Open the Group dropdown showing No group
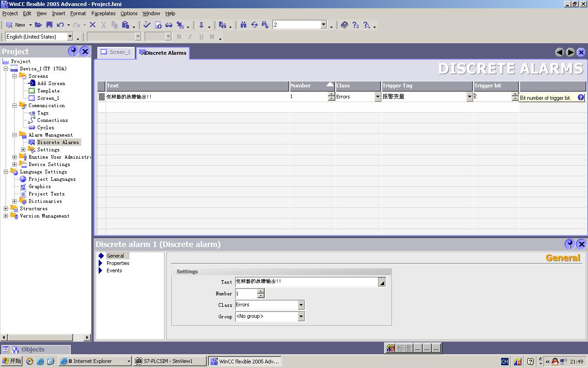 point(301,316)
